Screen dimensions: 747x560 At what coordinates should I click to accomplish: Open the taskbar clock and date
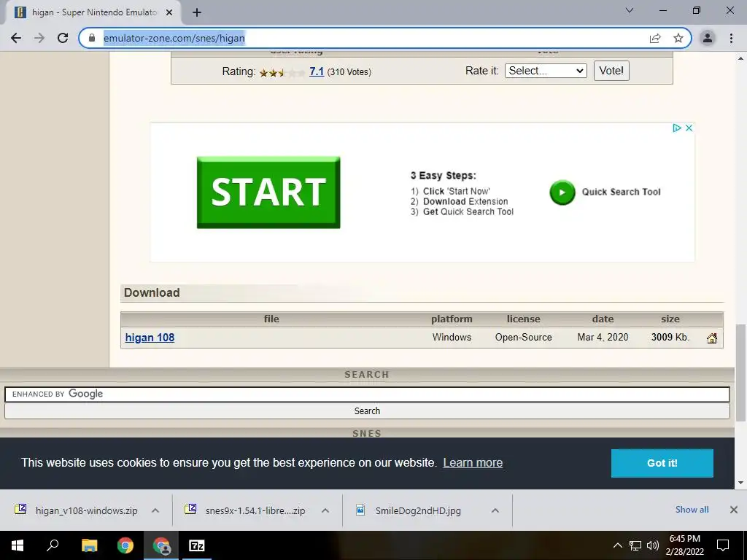(x=684, y=545)
